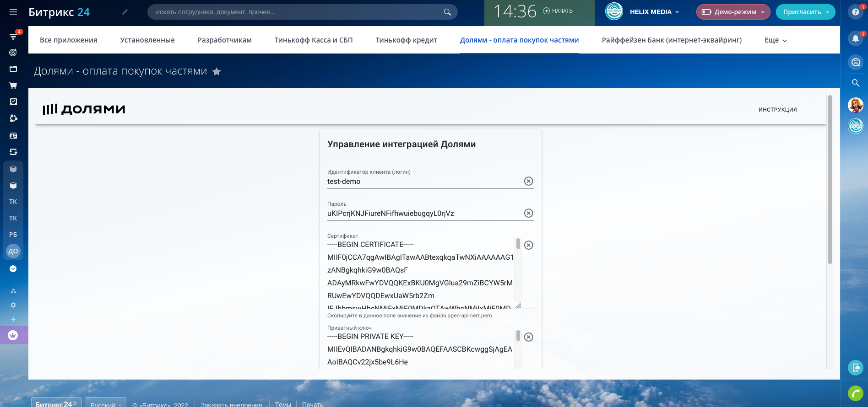
Task: Open the Пригласить dropdown arrow
Action: [x=828, y=12]
